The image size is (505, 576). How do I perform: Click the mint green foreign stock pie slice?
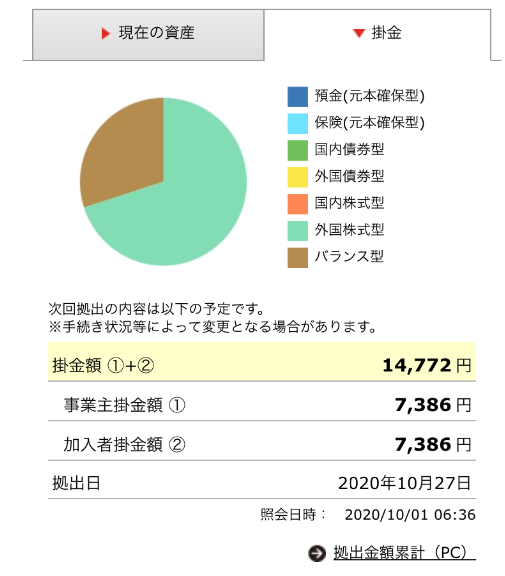pos(184,206)
